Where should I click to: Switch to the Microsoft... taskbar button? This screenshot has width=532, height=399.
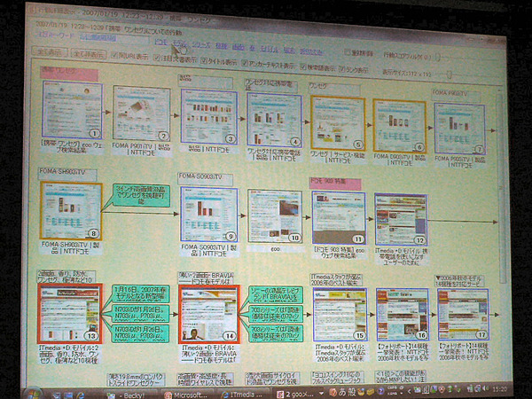coord(191,395)
